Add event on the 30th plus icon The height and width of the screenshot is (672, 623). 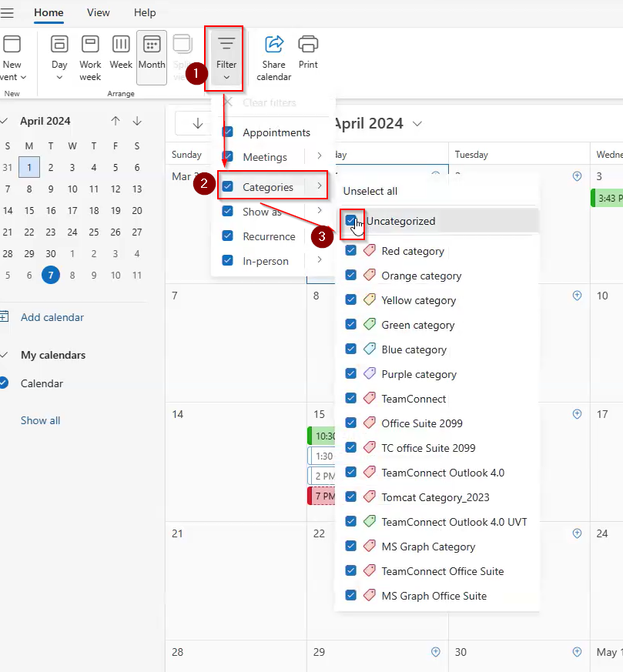point(577,652)
